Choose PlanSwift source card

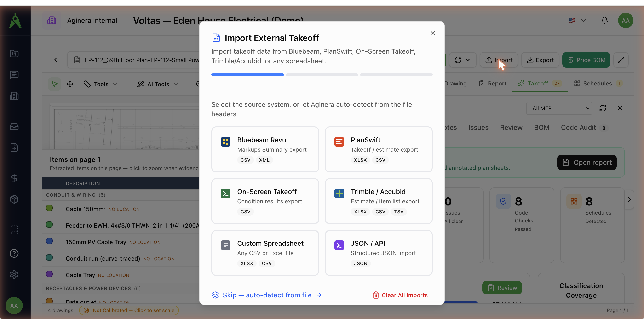379,149
